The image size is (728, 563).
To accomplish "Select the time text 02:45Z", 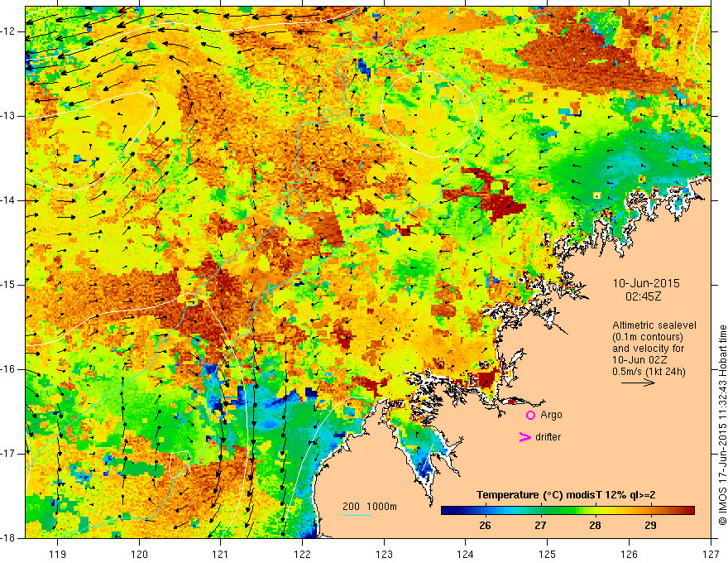I will tap(643, 296).
